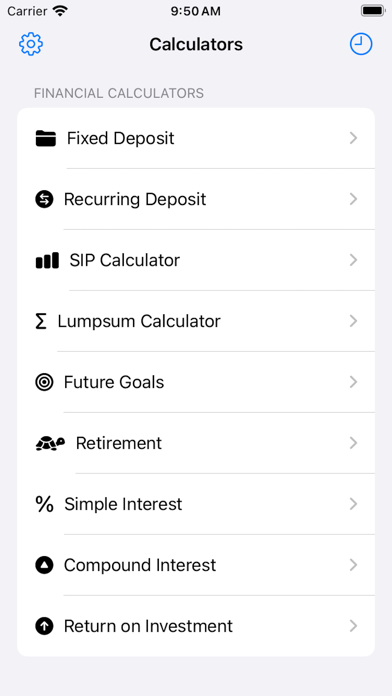Select the Future Goals calculator
Viewport: 392px width, 696px height.
(x=196, y=382)
